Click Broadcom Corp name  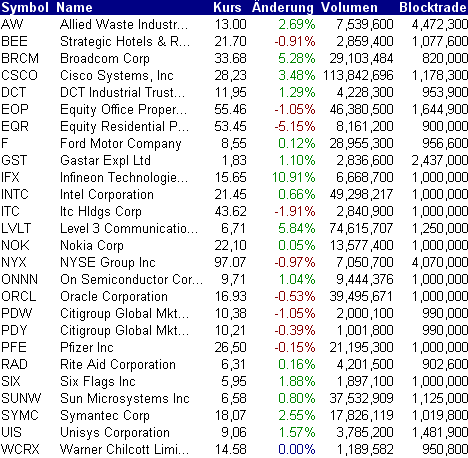pyautogui.click(x=105, y=58)
